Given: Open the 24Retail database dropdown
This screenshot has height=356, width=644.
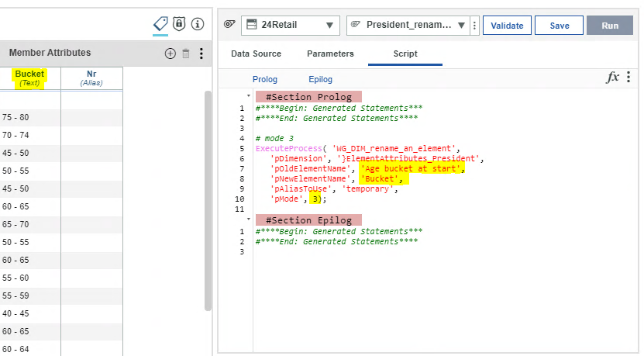Looking at the screenshot, I should coord(291,25).
